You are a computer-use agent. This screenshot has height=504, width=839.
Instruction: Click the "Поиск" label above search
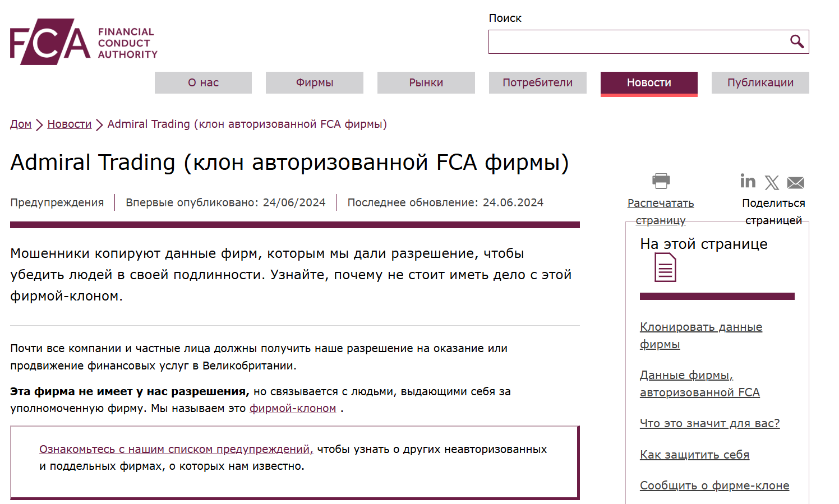pos(505,18)
